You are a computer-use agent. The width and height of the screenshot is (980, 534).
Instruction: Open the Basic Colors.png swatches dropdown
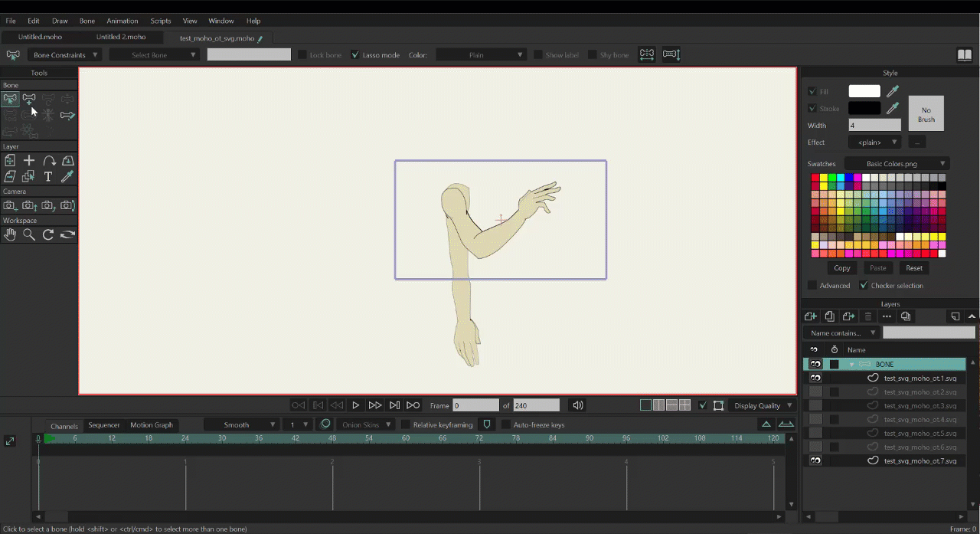tap(897, 164)
